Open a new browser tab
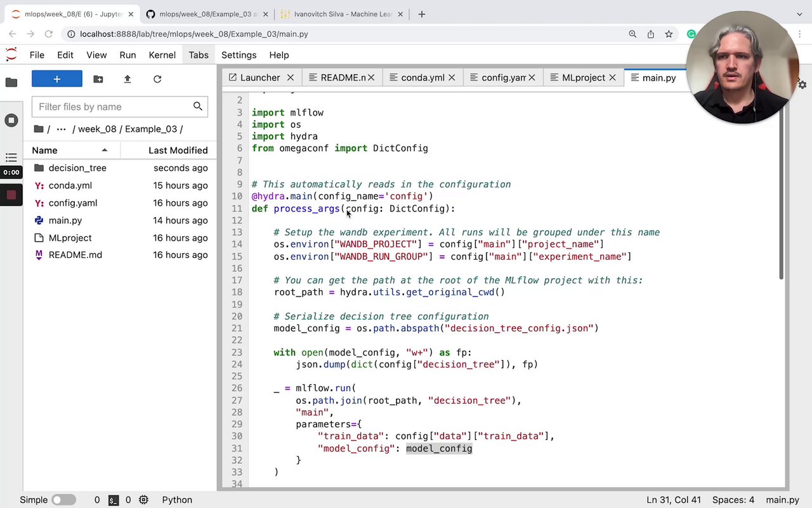This screenshot has height=508, width=812. (x=421, y=14)
